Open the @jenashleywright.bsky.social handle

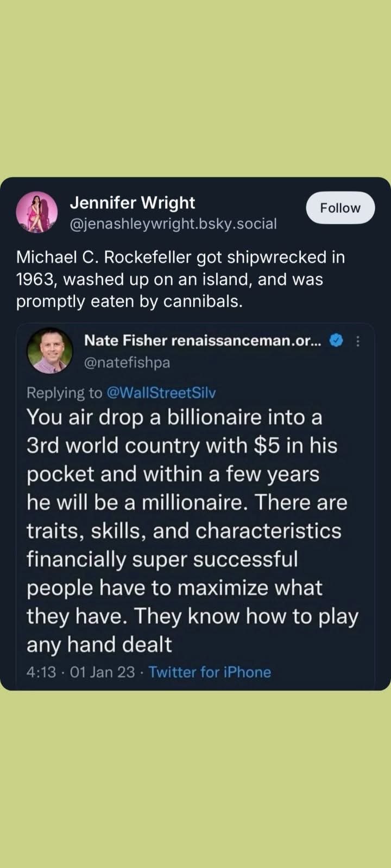(173, 224)
